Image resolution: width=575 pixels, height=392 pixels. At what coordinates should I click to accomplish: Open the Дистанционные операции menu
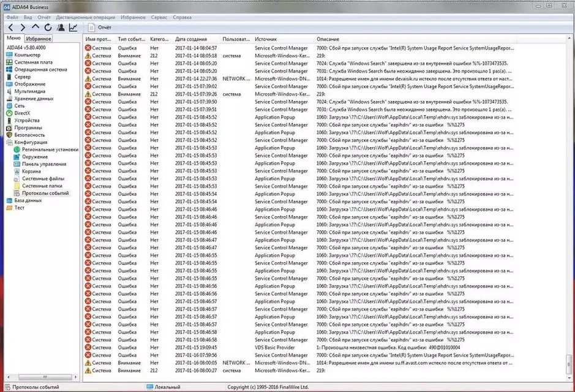pos(86,17)
